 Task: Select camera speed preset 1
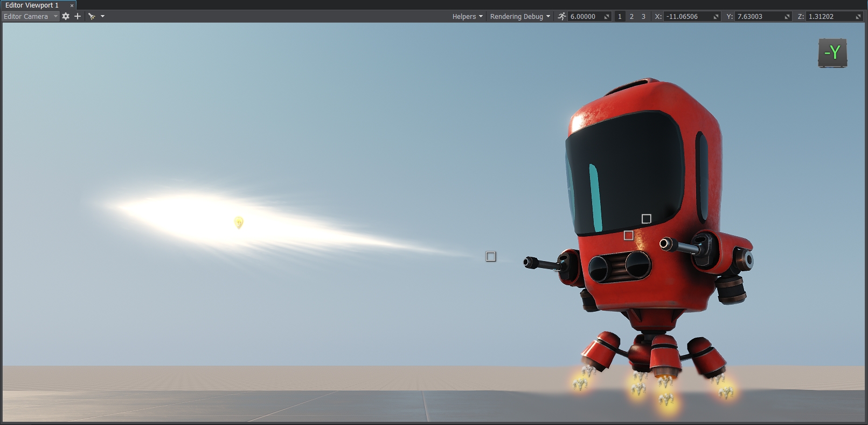620,17
